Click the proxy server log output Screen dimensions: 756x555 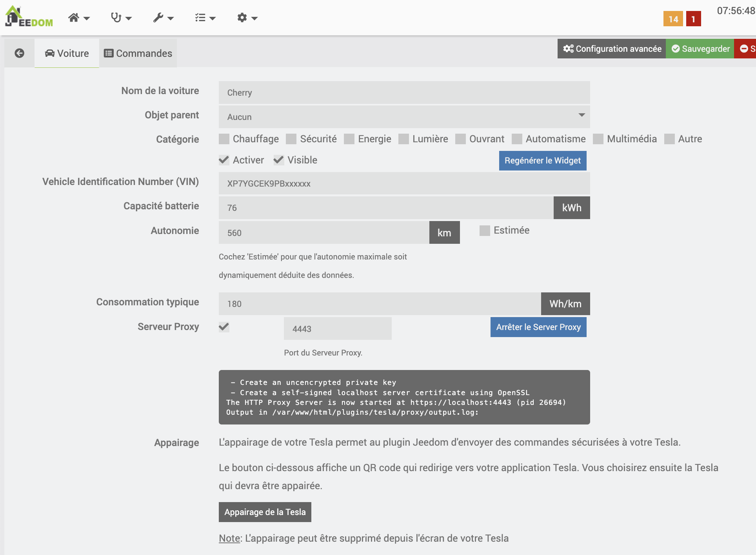(x=404, y=397)
